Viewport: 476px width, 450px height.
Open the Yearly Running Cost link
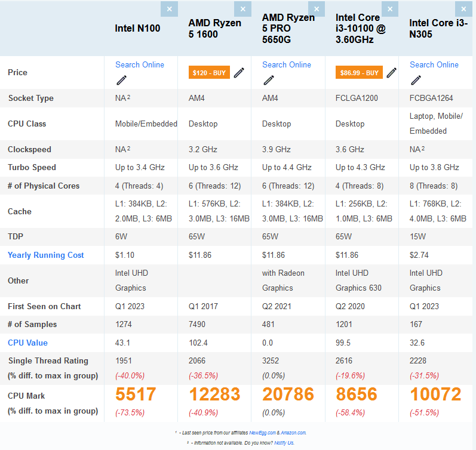[45, 255]
